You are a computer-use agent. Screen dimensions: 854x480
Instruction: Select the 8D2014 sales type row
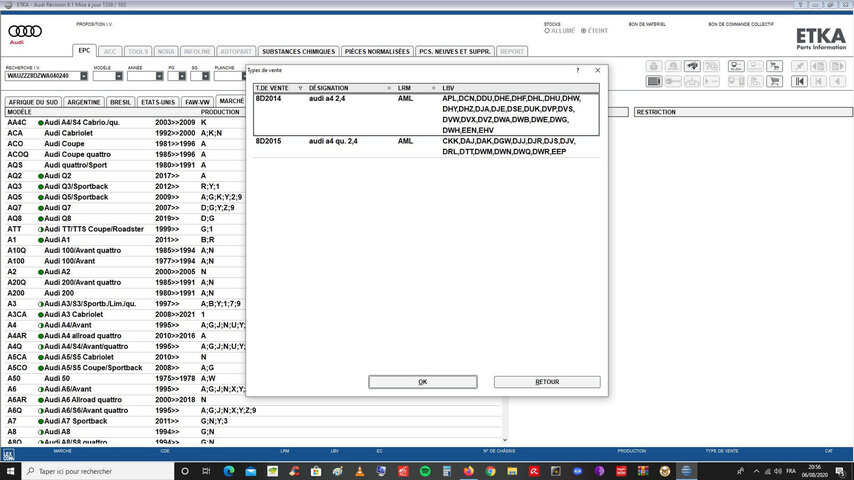[426, 114]
